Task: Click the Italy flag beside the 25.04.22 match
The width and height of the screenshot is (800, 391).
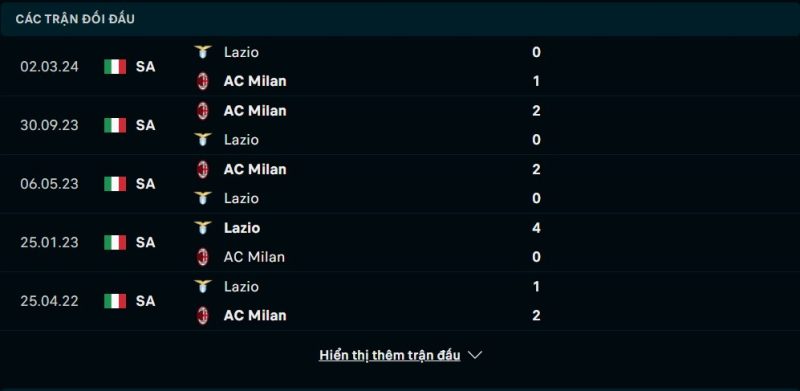Action: pyautogui.click(x=115, y=301)
